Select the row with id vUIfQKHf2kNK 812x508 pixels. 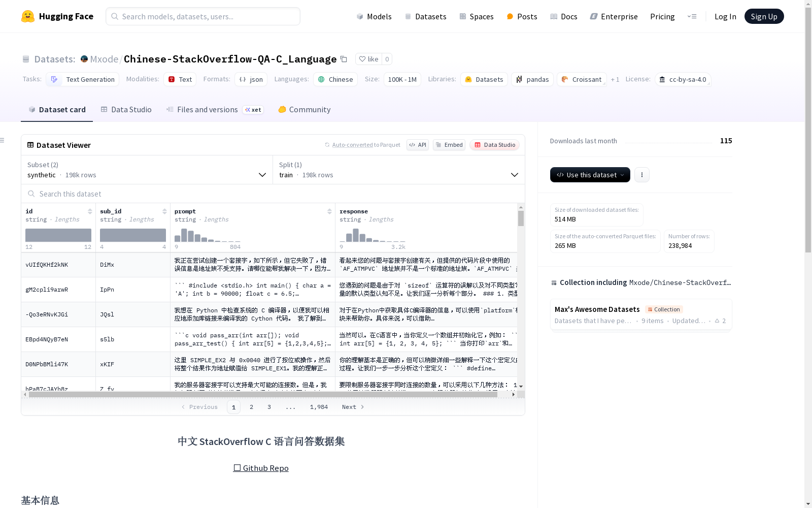269,265
